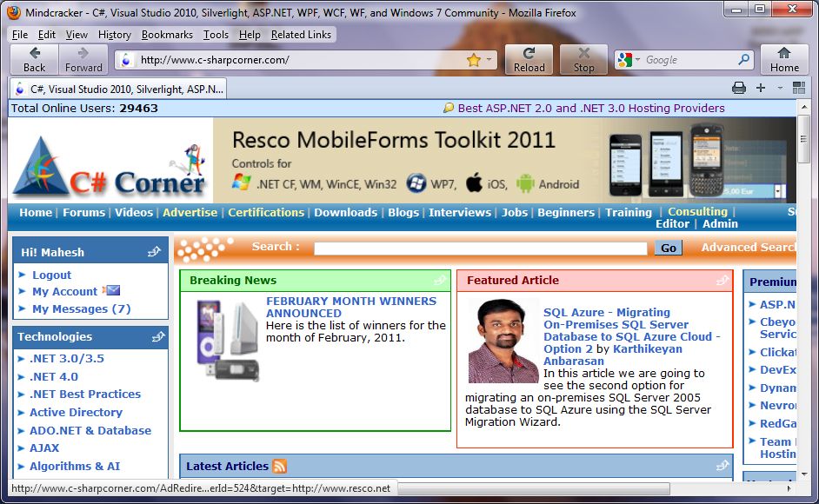Screen dimensions: 819x504
Task: Open the .NET 4.0 technology link
Action: pyautogui.click(x=54, y=376)
